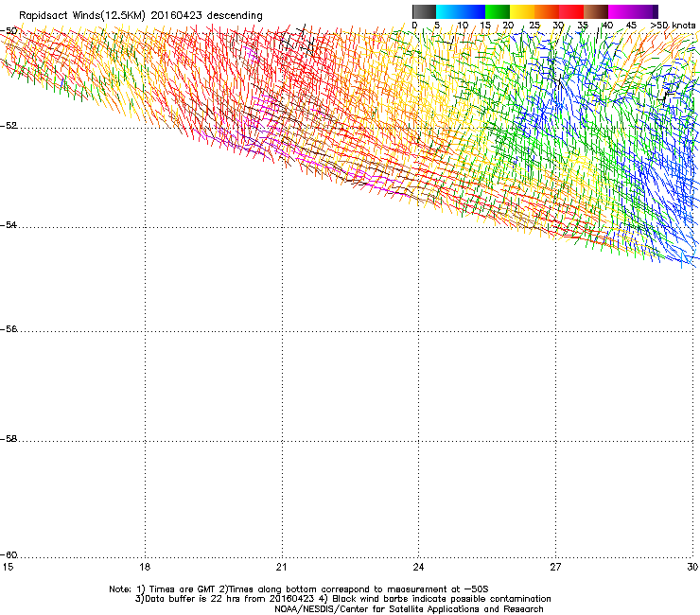This screenshot has width=700, height=615.
Task: Click the brown 35-40 knots legend segment
Action: click(596, 11)
